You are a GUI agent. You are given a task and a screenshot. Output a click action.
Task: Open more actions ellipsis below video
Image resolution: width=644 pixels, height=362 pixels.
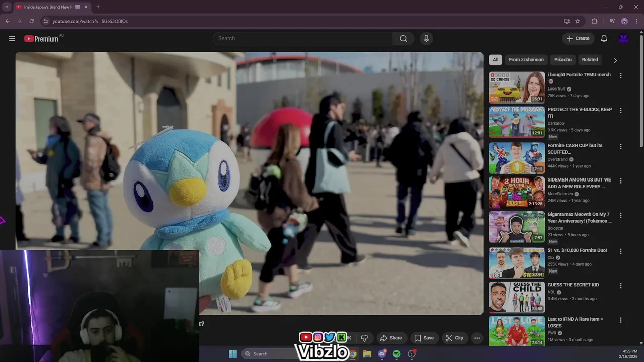477,338
